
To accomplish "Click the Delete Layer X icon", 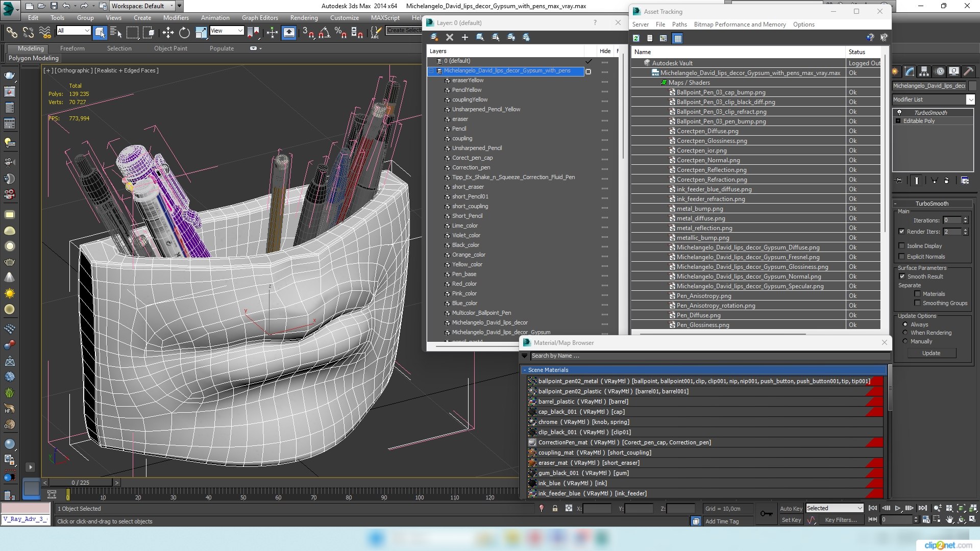I will tap(449, 37).
